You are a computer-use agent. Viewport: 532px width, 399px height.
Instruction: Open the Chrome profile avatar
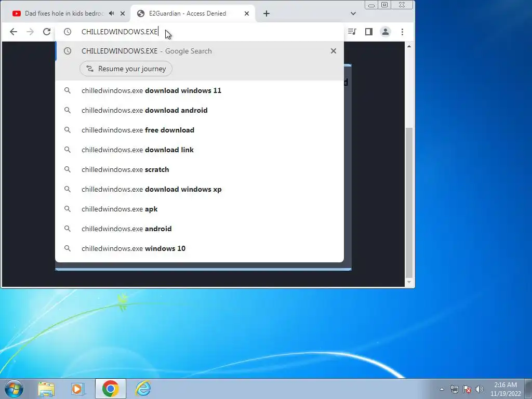click(385, 32)
